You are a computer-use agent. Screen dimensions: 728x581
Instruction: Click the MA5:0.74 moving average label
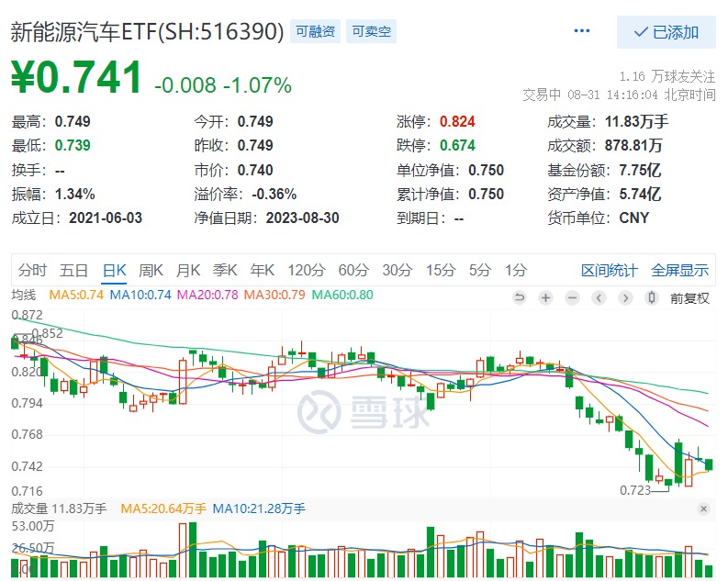76,296
